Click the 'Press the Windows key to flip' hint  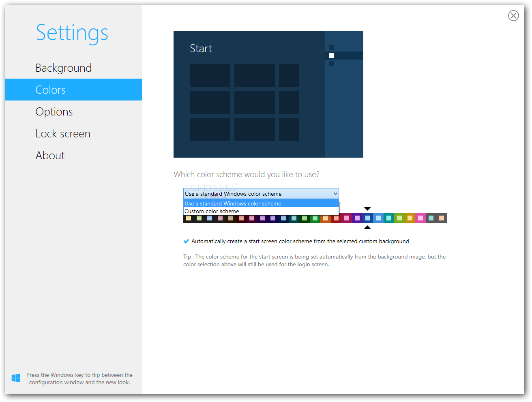(79, 378)
